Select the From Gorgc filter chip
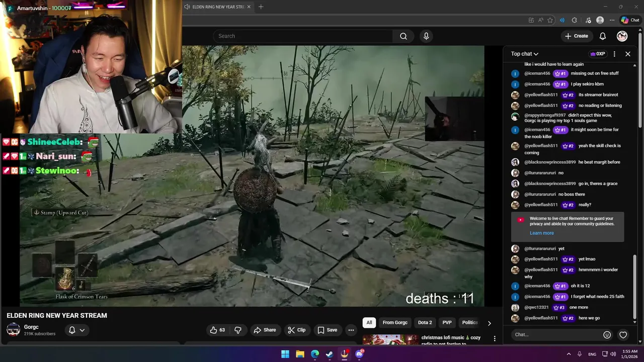The height and width of the screenshot is (362, 644). [x=395, y=322]
